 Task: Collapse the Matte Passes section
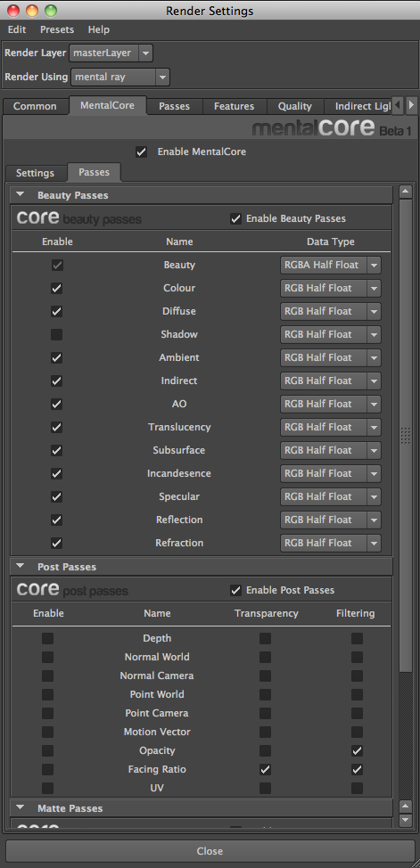click(21, 808)
